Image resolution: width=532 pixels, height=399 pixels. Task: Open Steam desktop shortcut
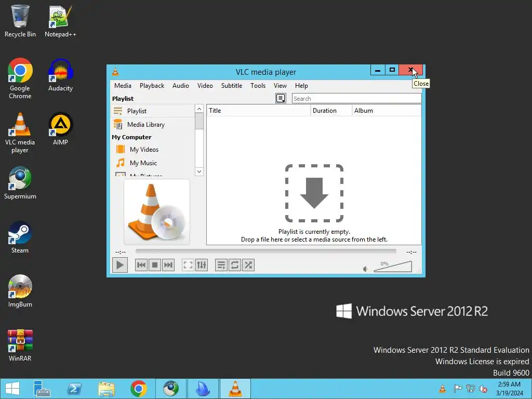coord(20,237)
